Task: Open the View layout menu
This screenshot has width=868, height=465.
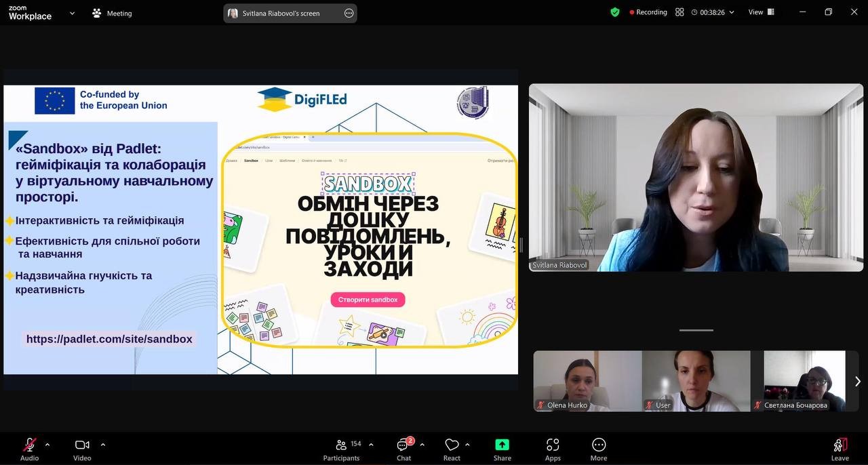Action: click(759, 12)
